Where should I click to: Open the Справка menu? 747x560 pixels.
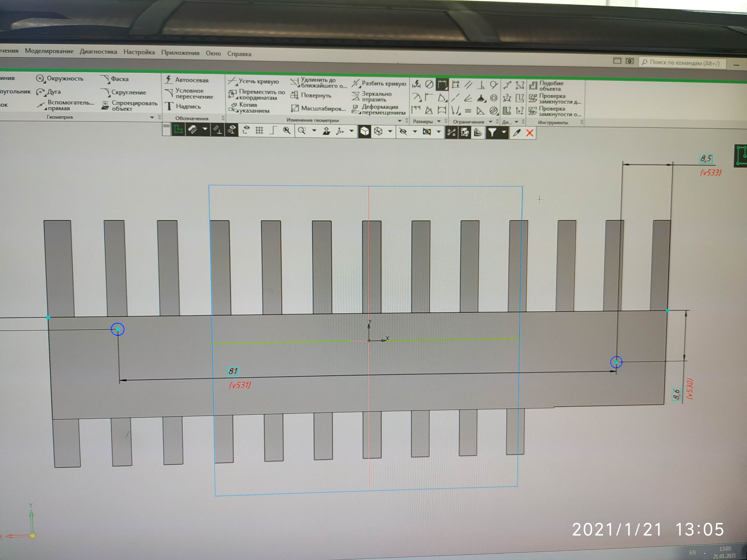click(x=239, y=54)
